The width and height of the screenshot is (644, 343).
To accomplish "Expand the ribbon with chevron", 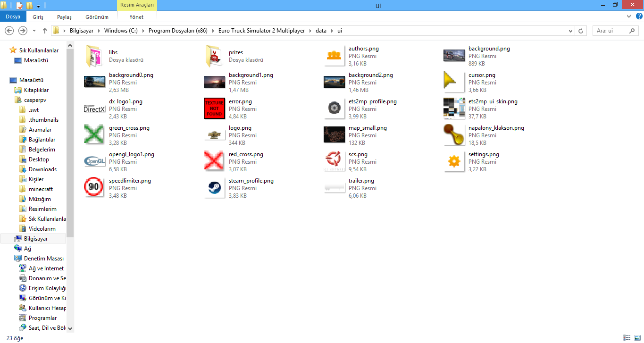I will (x=629, y=17).
